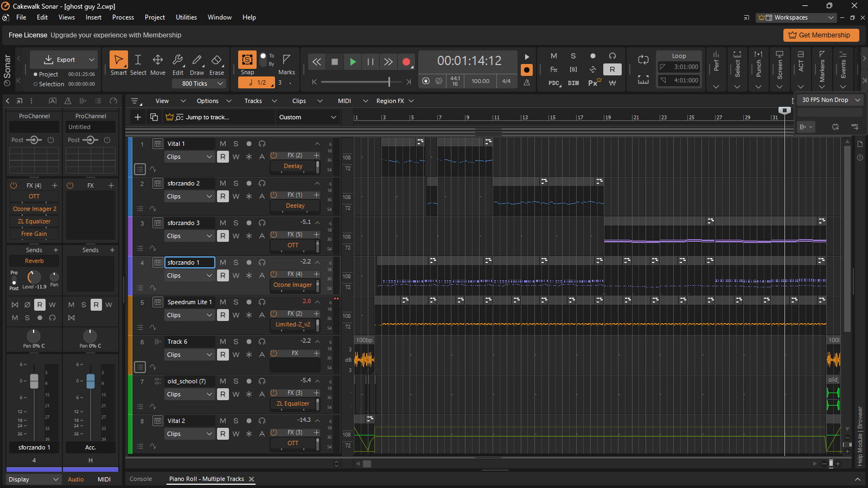Toggle input echo on sforzando 1 track

coord(262,262)
